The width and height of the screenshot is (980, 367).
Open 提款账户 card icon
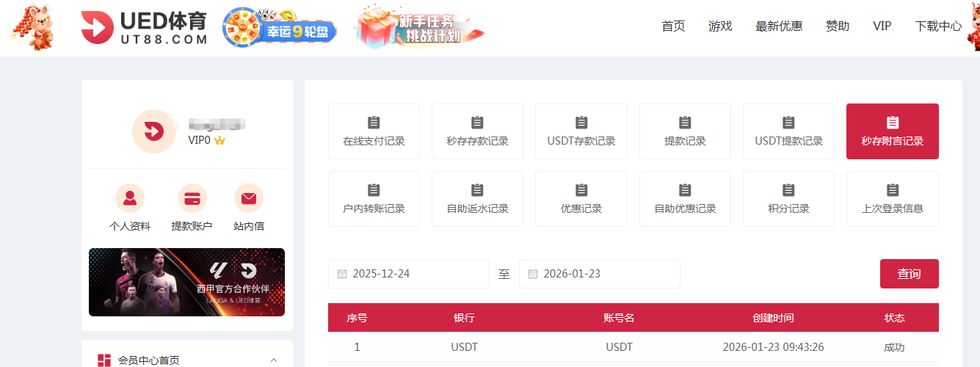coord(192,198)
